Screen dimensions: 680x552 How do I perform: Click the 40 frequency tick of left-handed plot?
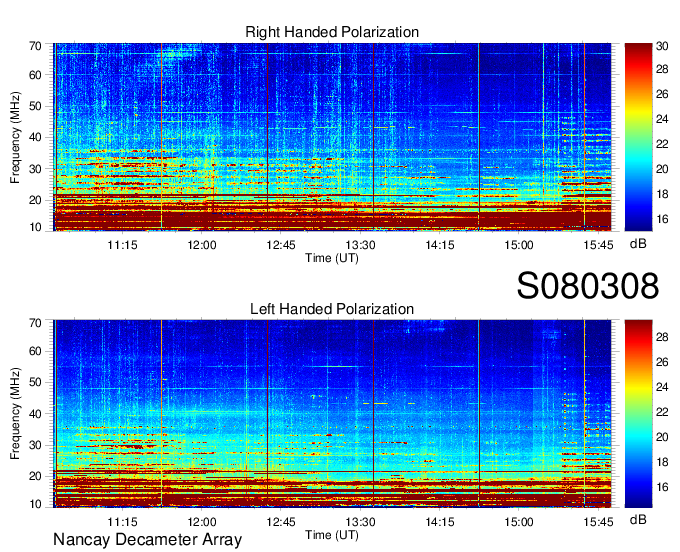[35, 414]
